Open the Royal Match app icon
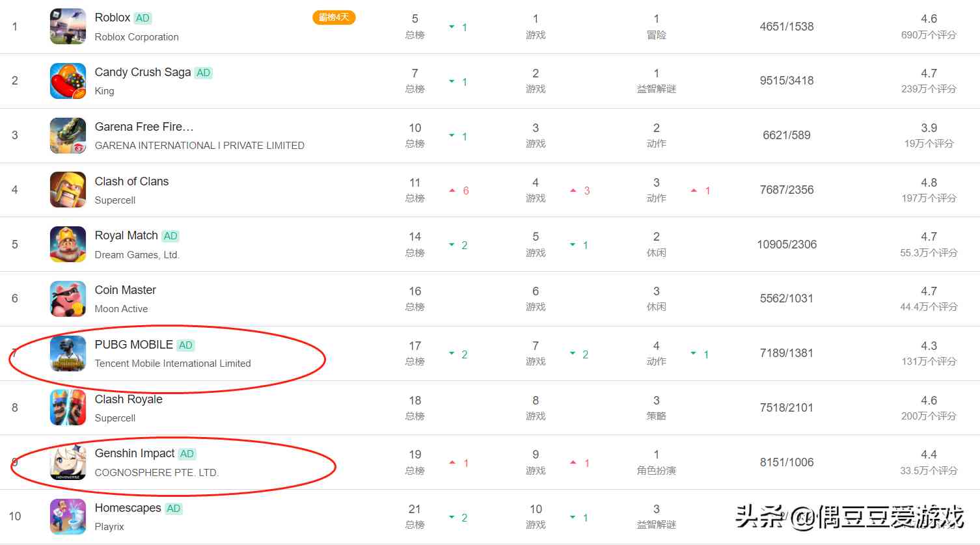The width and height of the screenshot is (980, 545). point(68,245)
